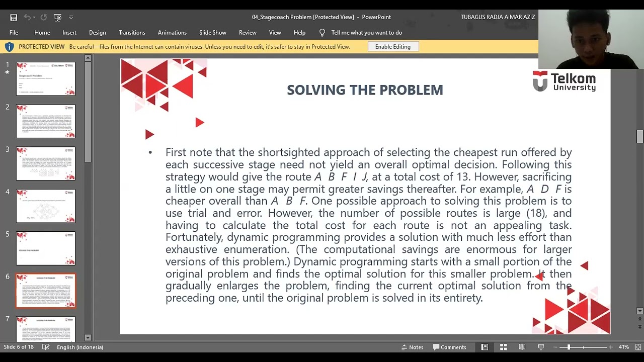Open Customize Quick Access Toolbar dropdown
Image resolution: width=644 pixels, height=362 pixels.
click(71, 17)
